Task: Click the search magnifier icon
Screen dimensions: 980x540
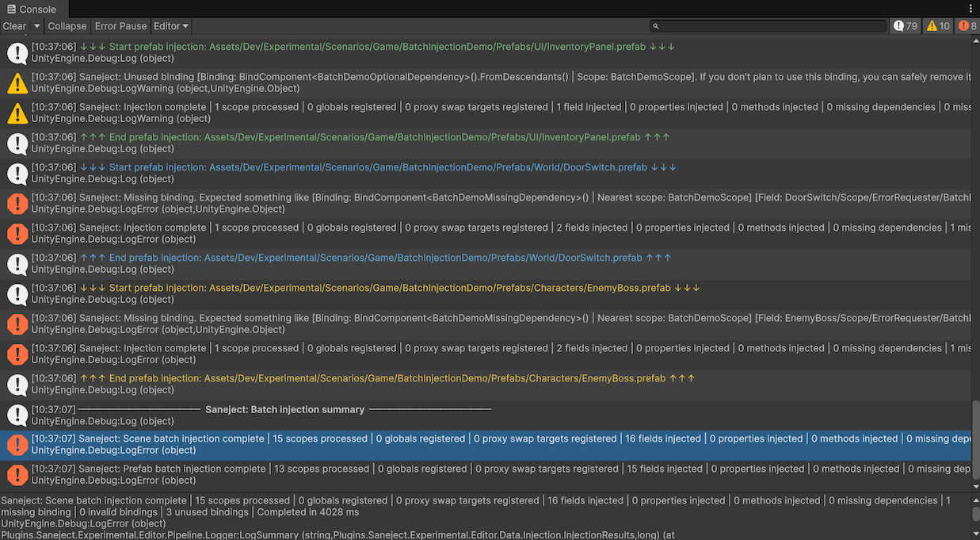Action: coord(655,25)
